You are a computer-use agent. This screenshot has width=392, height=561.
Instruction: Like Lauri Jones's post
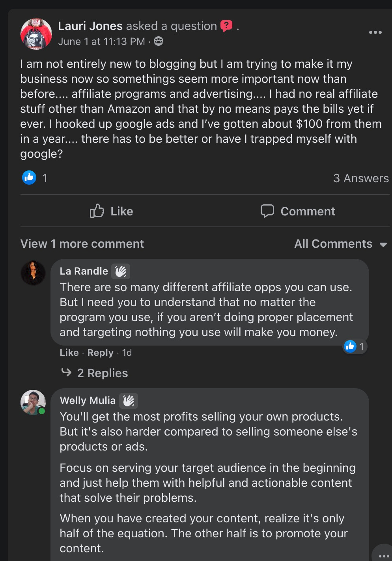point(112,211)
